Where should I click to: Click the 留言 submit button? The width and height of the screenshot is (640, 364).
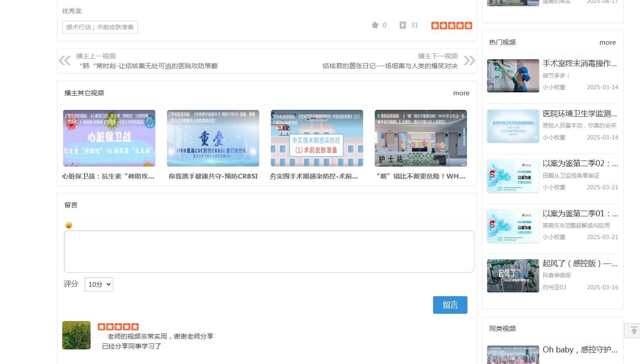(x=450, y=305)
